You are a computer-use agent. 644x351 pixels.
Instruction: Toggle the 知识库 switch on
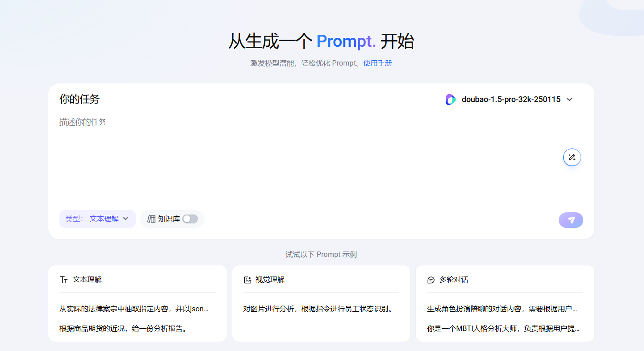click(190, 219)
